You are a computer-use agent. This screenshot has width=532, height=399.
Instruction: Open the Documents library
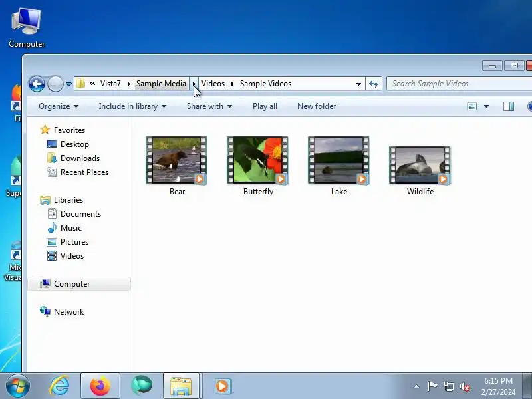click(x=80, y=213)
